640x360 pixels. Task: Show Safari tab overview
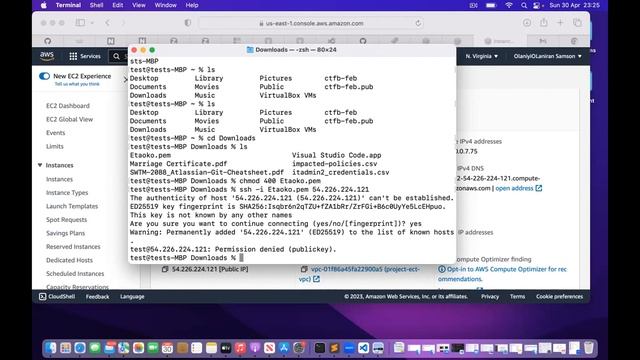point(577,23)
